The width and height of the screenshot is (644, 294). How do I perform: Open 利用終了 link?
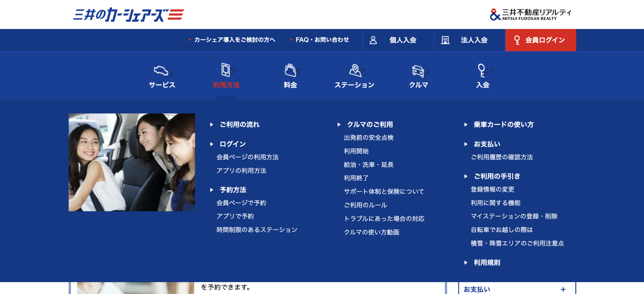point(356,178)
